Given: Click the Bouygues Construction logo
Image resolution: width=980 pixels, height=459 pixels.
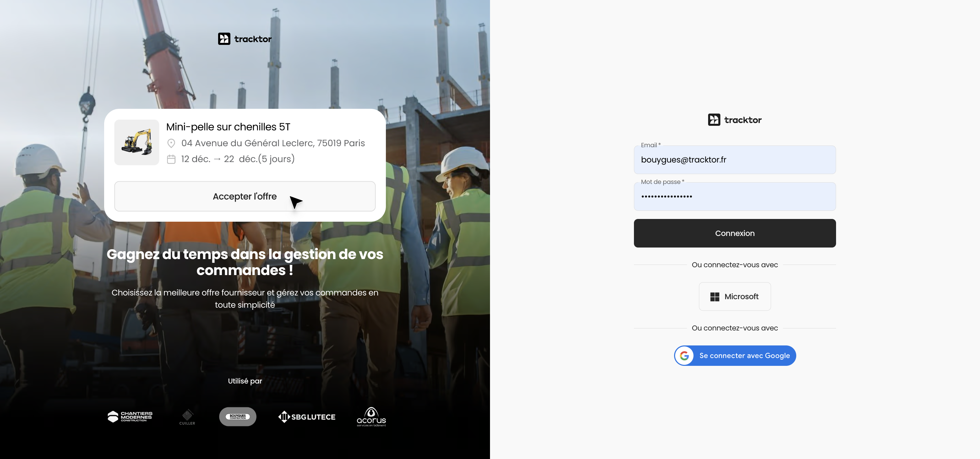Looking at the screenshot, I should pyautogui.click(x=238, y=417).
